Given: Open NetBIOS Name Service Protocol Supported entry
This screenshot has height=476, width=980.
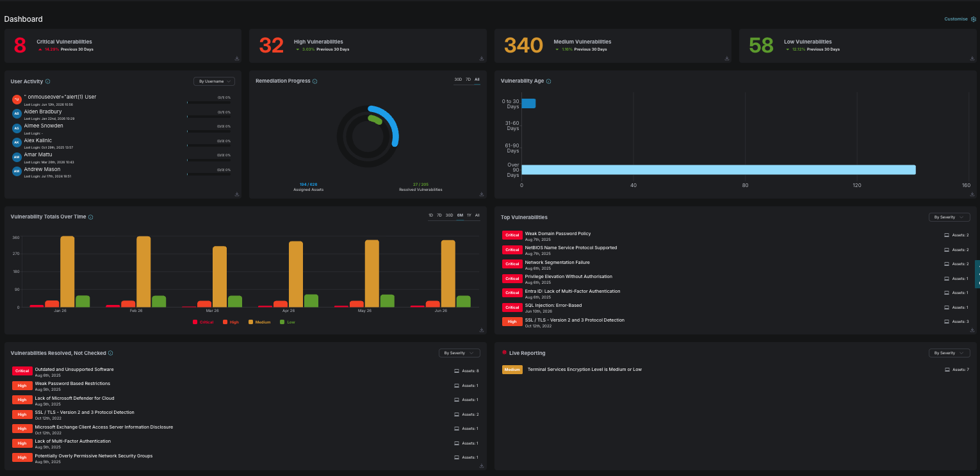Looking at the screenshot, I should coord(571,248).
